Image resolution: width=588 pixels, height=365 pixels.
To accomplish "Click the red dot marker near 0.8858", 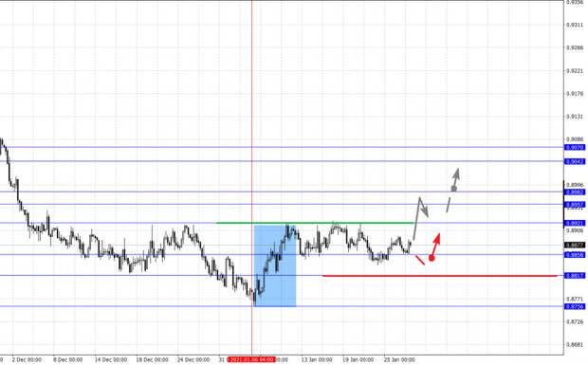I will (432, 258).
